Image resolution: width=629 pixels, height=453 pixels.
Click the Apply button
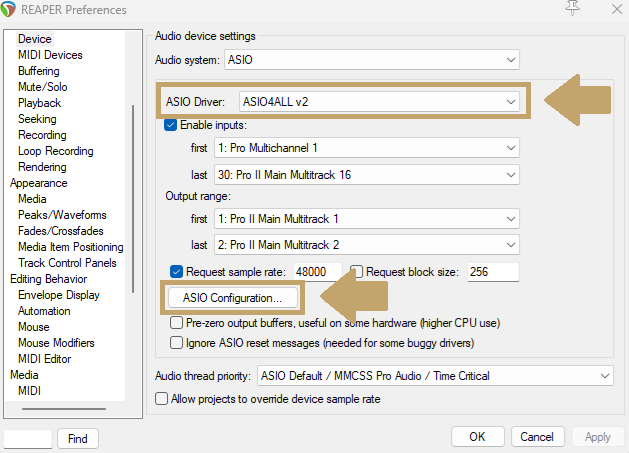click(x=598, y=437)
